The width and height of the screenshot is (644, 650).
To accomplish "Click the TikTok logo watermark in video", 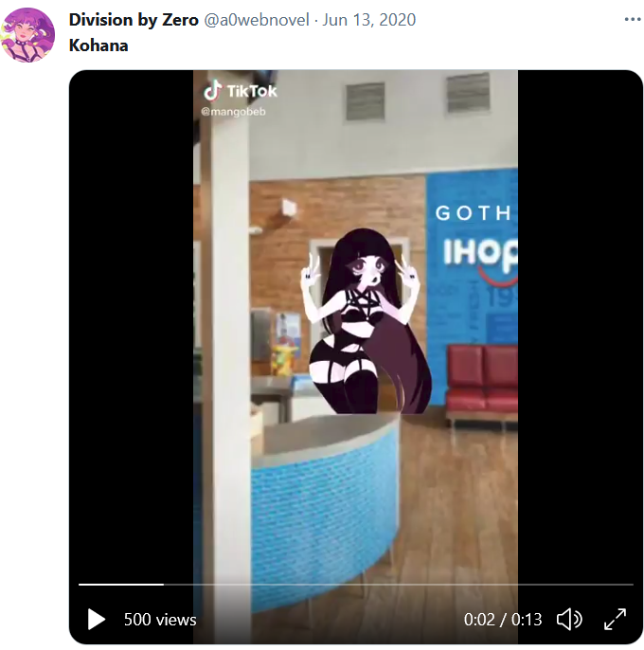I will (240, 90).
